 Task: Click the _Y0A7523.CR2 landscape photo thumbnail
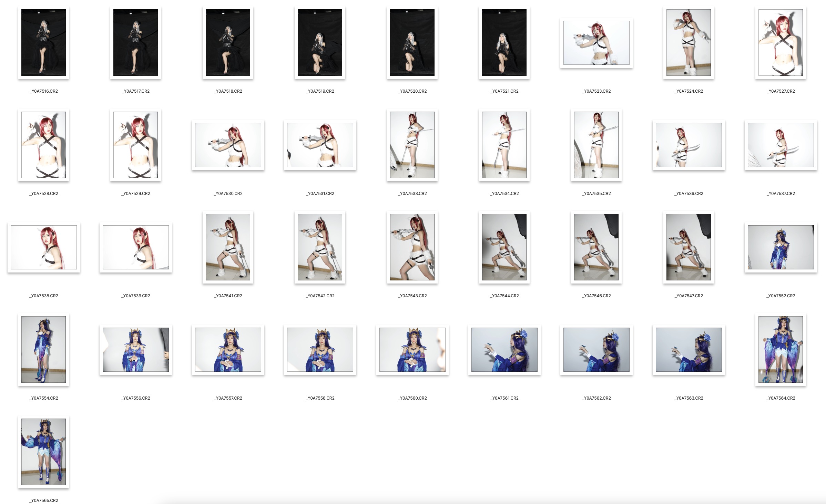[596, 42]
